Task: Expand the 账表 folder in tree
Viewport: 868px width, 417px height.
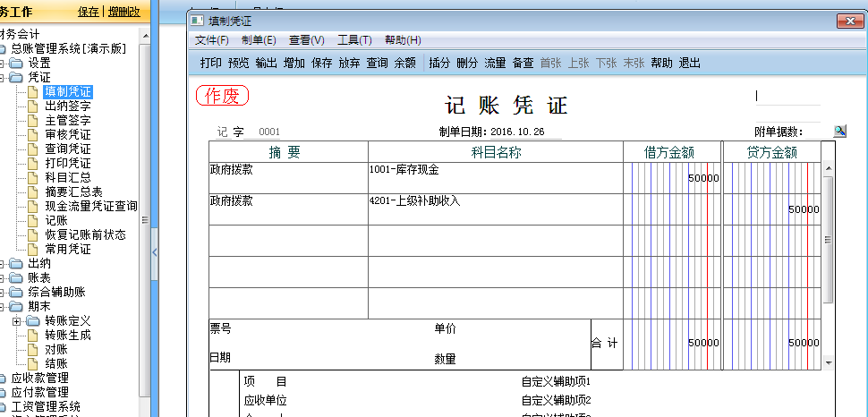Action: tap(4, 277)
